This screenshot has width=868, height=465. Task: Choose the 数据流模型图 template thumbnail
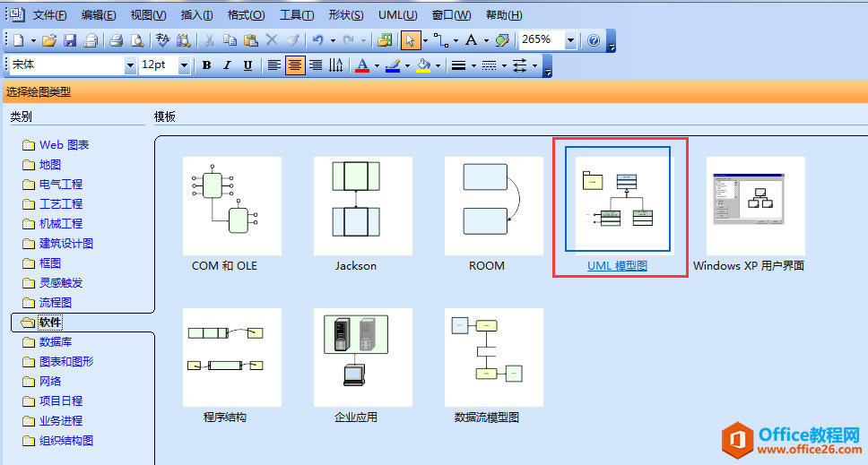(x=494, y=357)
